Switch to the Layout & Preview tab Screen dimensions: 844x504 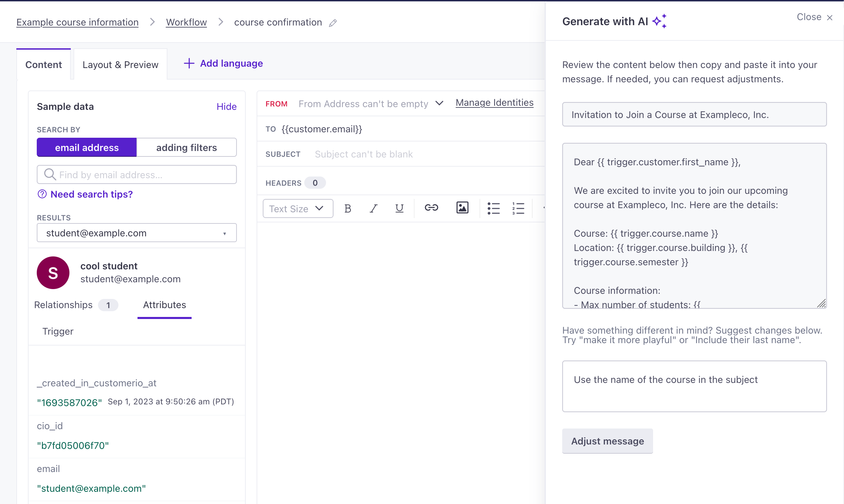click(121, 64)
